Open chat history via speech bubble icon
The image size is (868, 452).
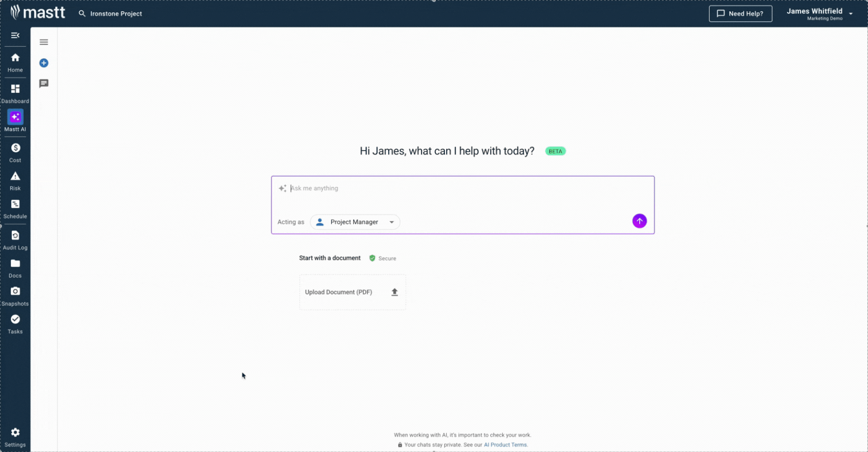(44, 83)
